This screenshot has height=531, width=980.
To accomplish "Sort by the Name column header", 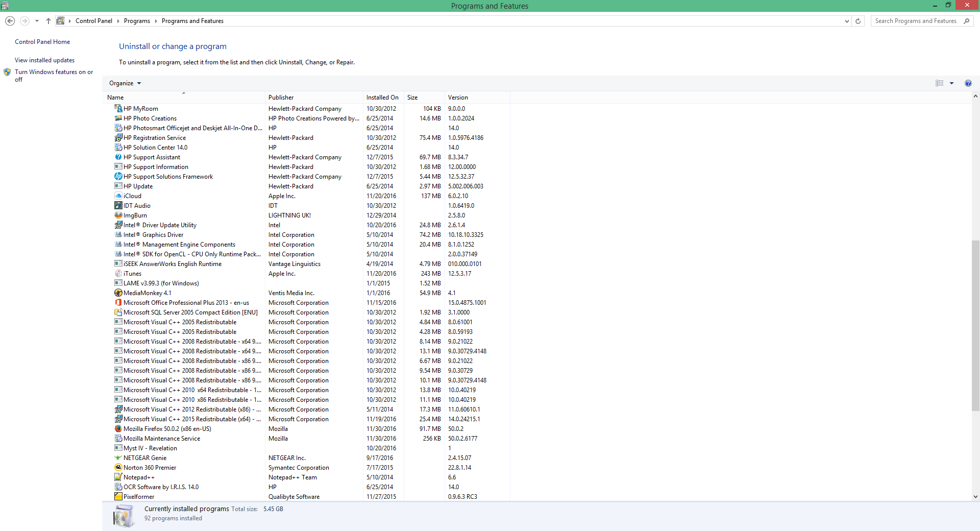I will 185,97.
